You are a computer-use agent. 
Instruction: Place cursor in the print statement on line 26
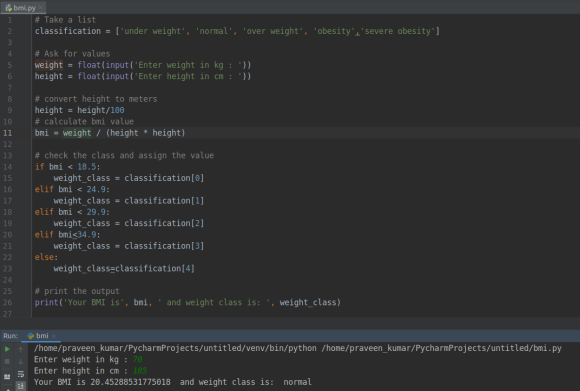click(x=188, y=302)
